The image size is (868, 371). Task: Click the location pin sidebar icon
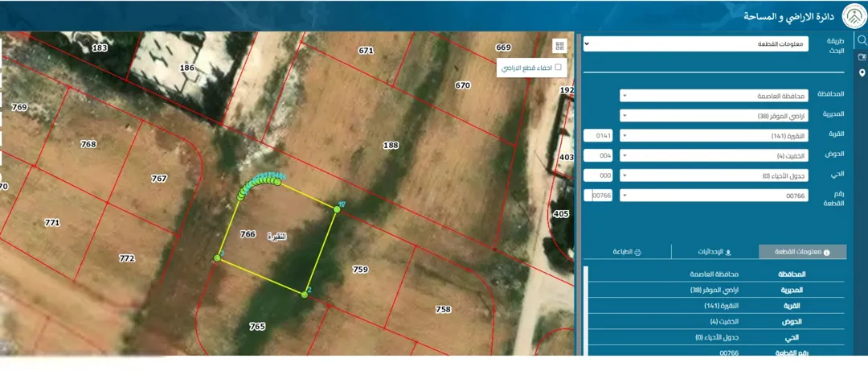(862, 73)
